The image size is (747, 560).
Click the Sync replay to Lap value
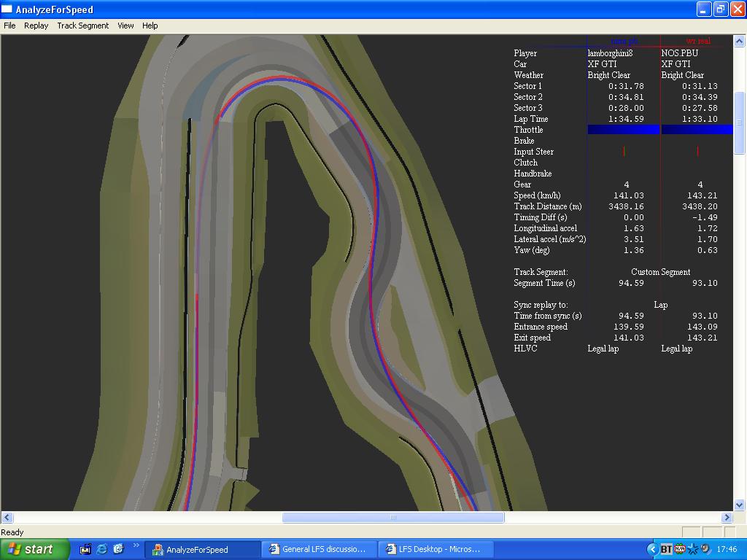click(660, 305)
